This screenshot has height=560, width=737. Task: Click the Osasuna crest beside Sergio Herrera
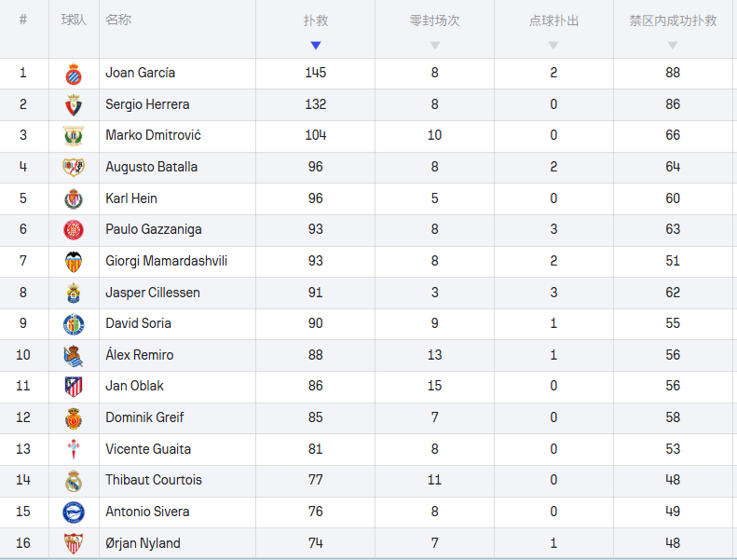click(74, 104)
